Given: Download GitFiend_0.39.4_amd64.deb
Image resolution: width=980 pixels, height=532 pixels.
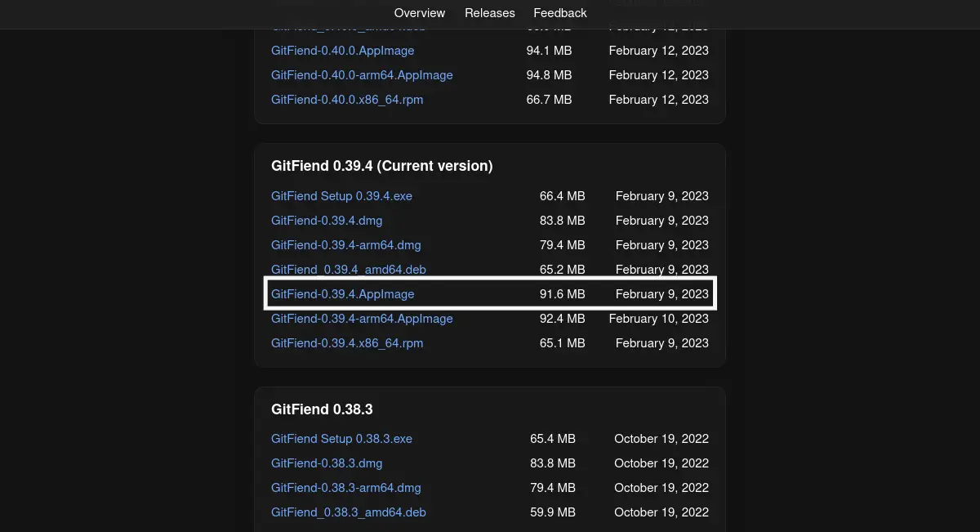Looking at the screenshot, I should [349, 270].
